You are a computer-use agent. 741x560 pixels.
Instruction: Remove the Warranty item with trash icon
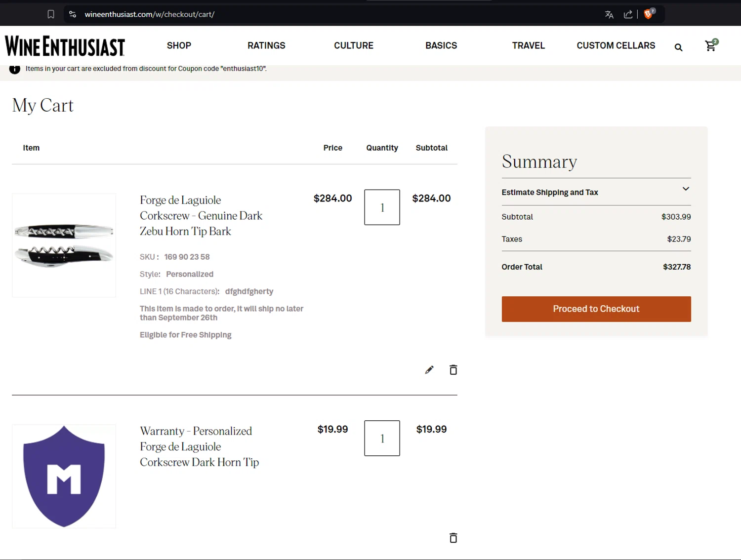pyautogui.click(x=453, y=538)
